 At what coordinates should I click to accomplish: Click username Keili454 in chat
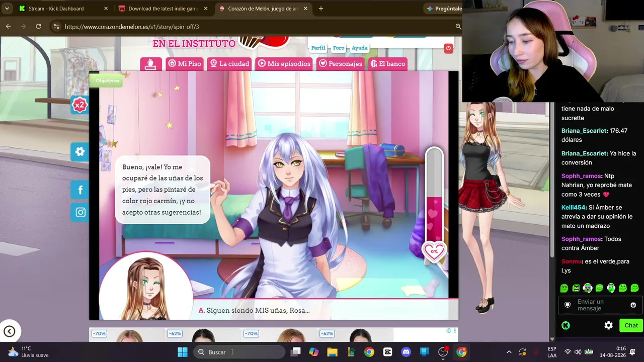[x=574, y=207]
